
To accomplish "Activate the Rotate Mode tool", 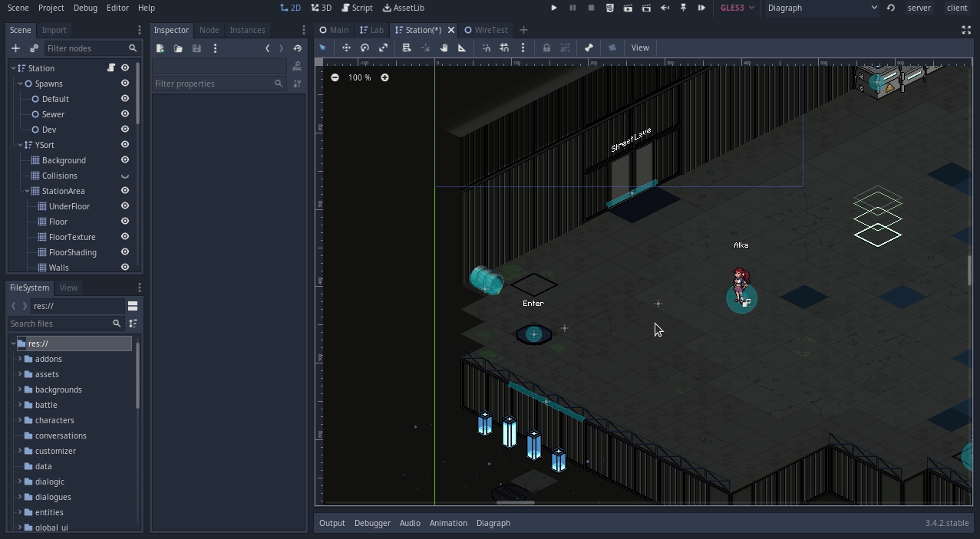I will pyautogui.click(x=365, y=48).
